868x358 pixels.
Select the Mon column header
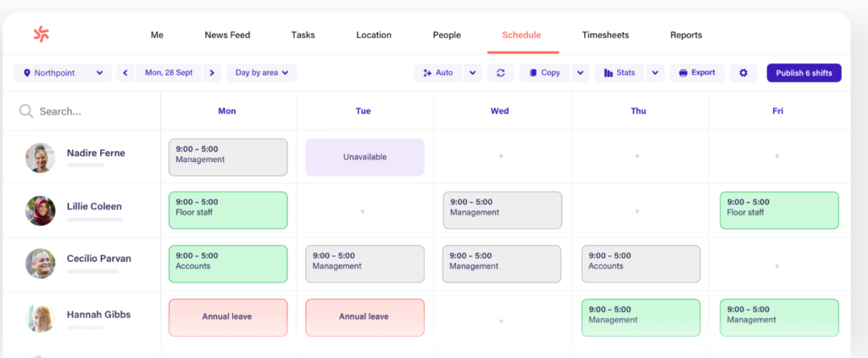coord(227,111)
